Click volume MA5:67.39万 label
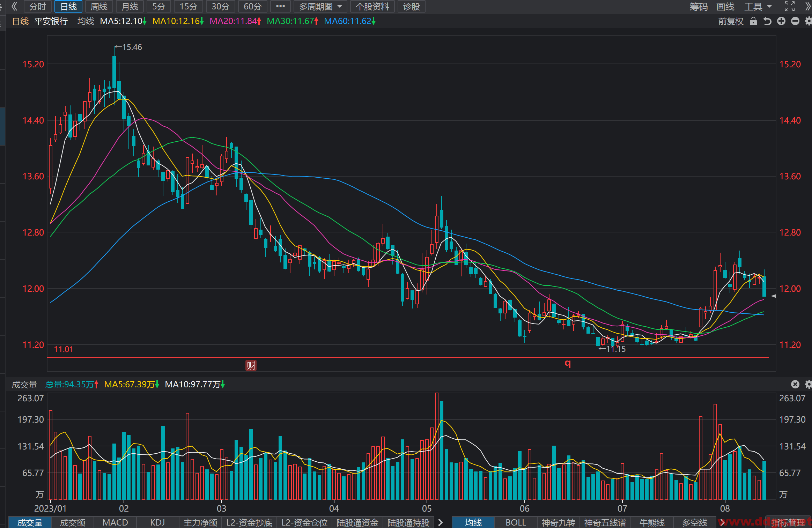This screenshot has width=812, height=528. tap(132, 384)
